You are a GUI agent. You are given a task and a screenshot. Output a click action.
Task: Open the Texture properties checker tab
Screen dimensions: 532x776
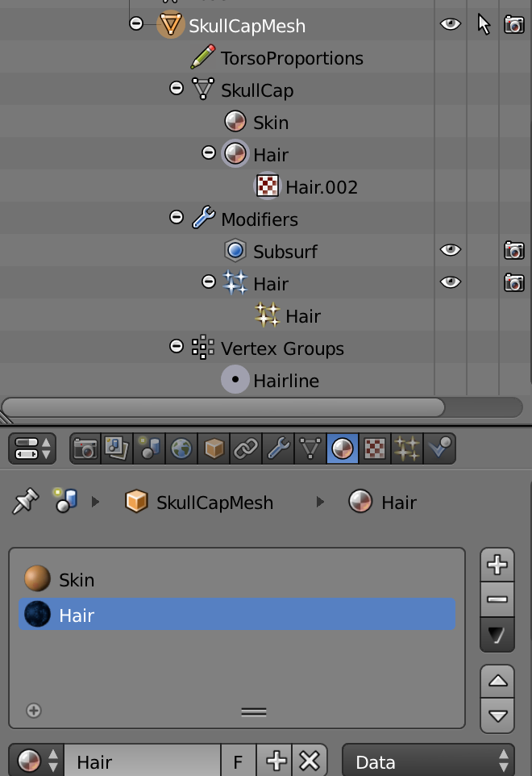click(x=375, y=448)
